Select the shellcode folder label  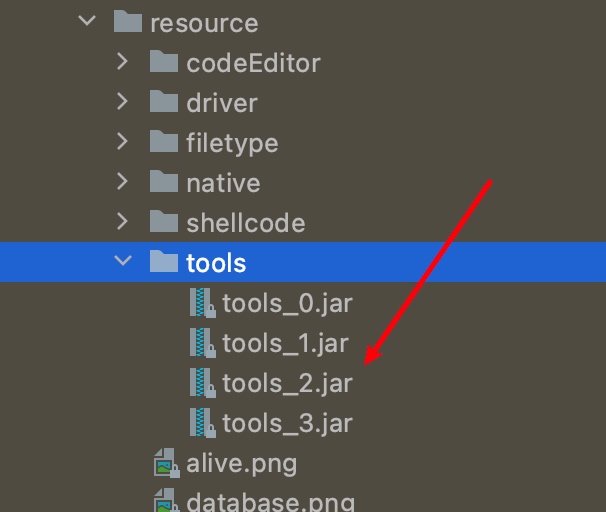(246, 223)
